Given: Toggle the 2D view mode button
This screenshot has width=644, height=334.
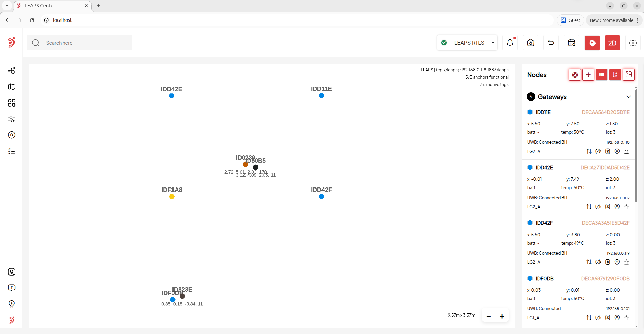Looking at the screenshot, I should tap(612, 43).
